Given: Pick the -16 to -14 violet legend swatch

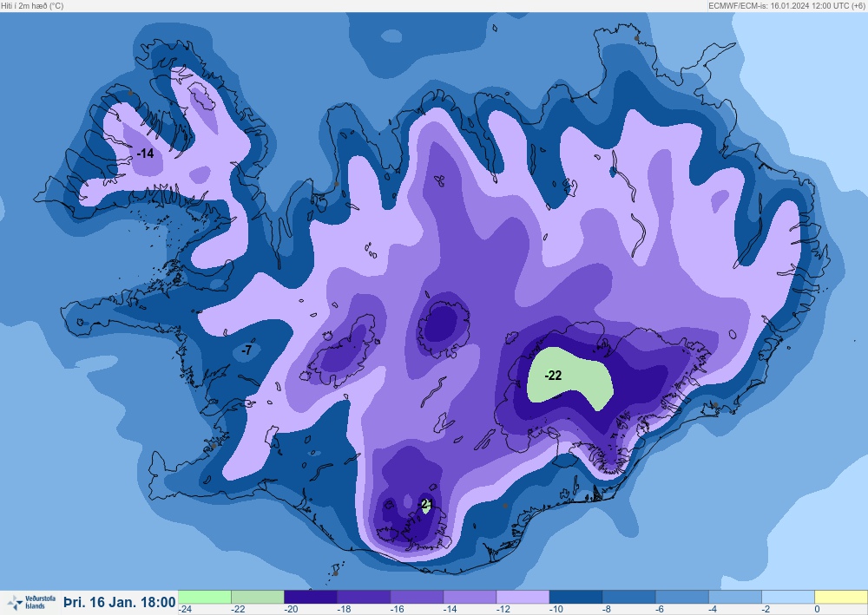Looking at the screenshot, I should (417, 597).
